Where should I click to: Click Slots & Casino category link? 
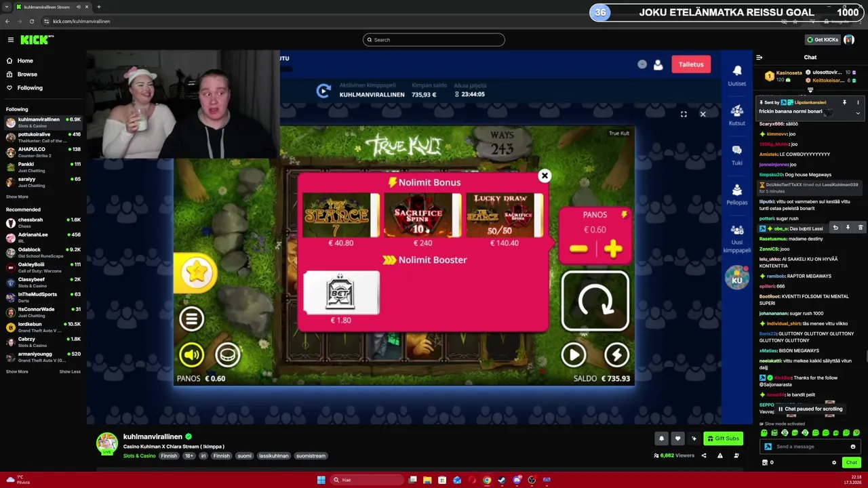(x=139, y=456)
